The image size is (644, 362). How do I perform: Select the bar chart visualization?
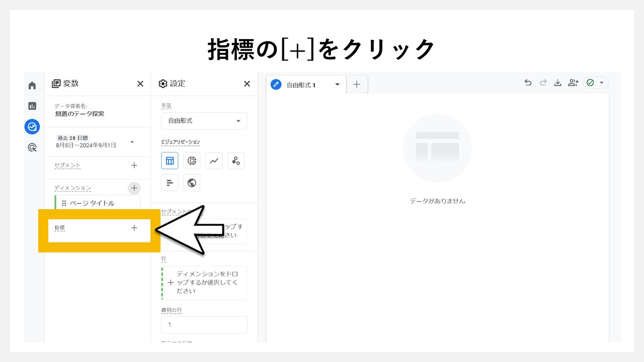(170, 183)
